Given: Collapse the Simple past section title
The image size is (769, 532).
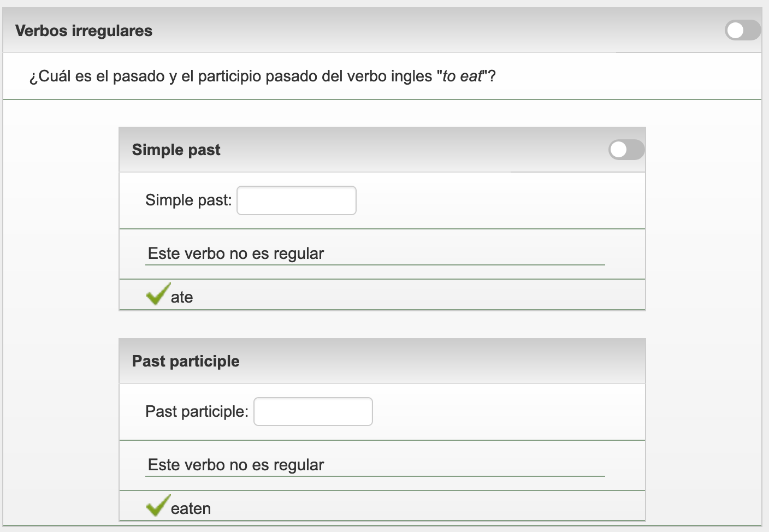Looking at the screenshot, I should point(176,150).
